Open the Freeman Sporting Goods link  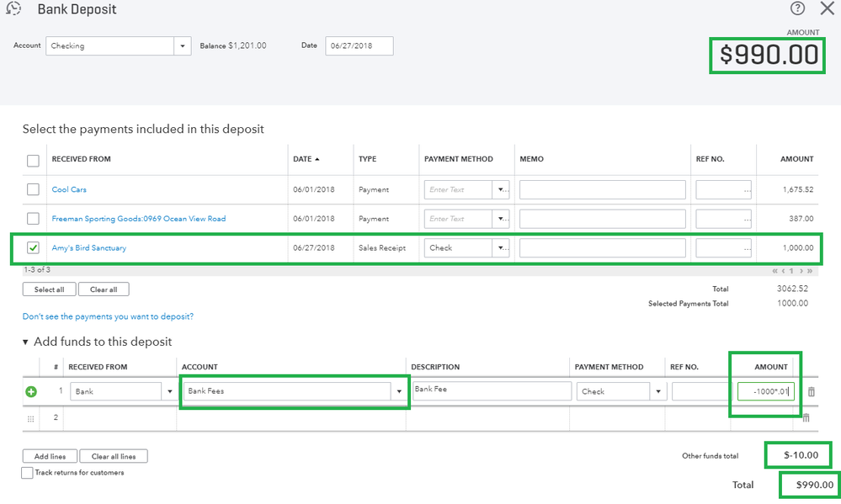[139, 219]
